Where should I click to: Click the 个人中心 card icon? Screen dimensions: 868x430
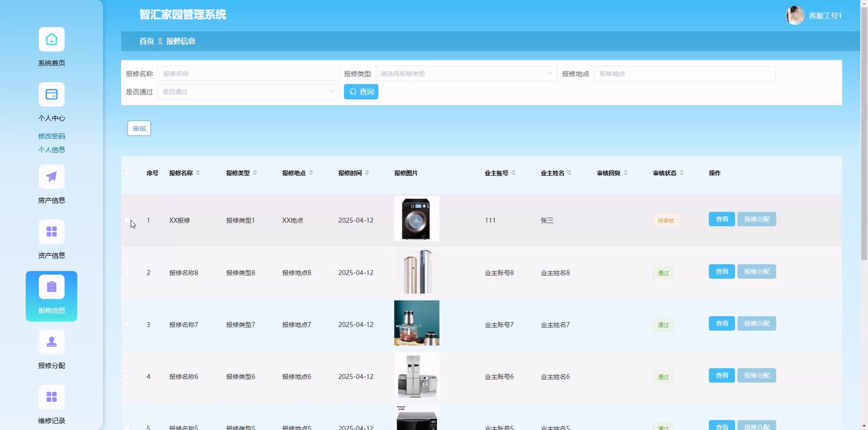(51, 95)
